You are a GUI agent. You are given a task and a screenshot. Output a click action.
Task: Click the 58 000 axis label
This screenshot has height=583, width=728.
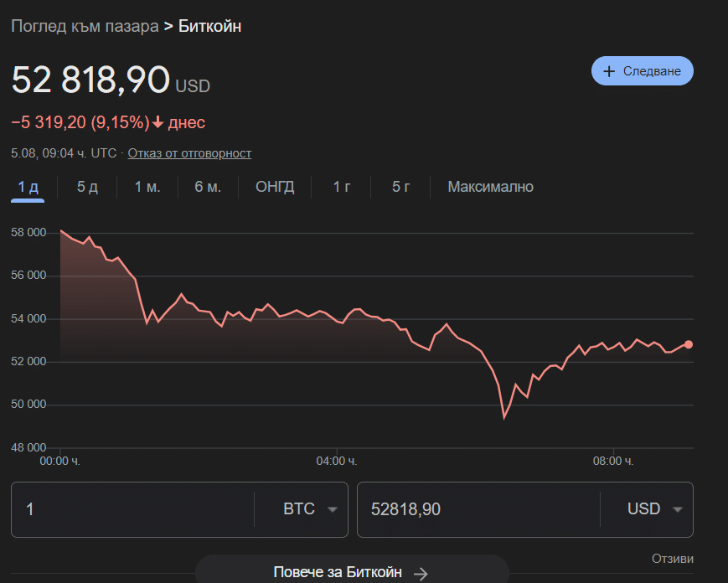pyautogui.click(x=28, y=233)
